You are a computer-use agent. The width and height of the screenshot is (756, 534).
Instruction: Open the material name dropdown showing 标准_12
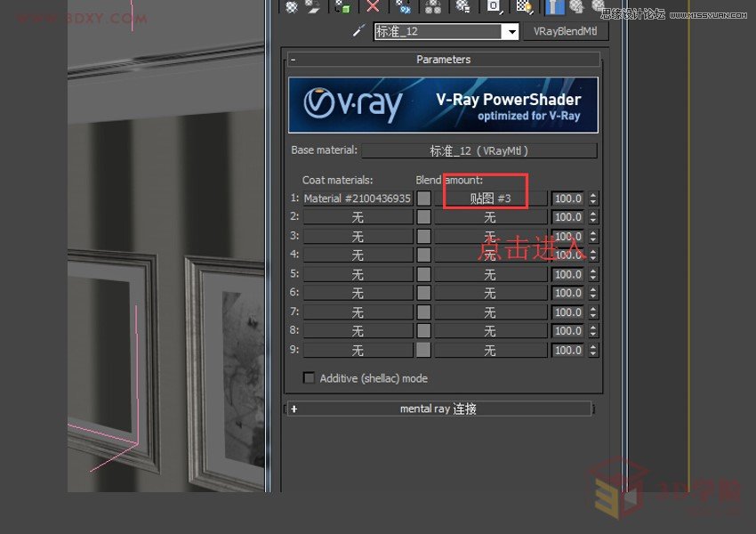(511, 31)
